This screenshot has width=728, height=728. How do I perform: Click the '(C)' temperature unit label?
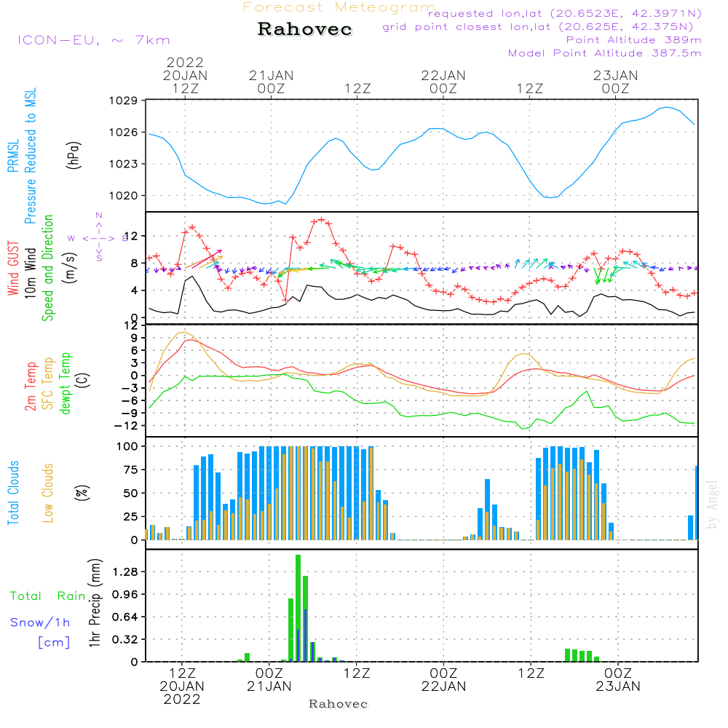tap(82, 380)
